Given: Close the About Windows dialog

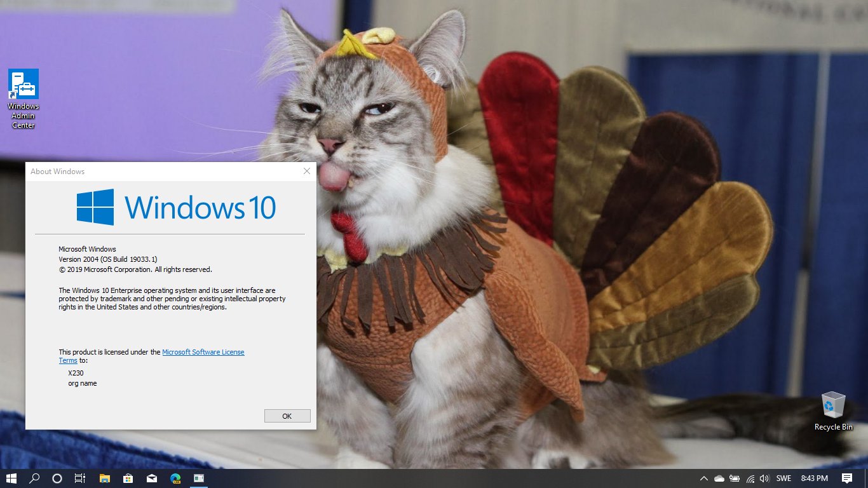Looking at the screenshot, I should click(307, 171).
